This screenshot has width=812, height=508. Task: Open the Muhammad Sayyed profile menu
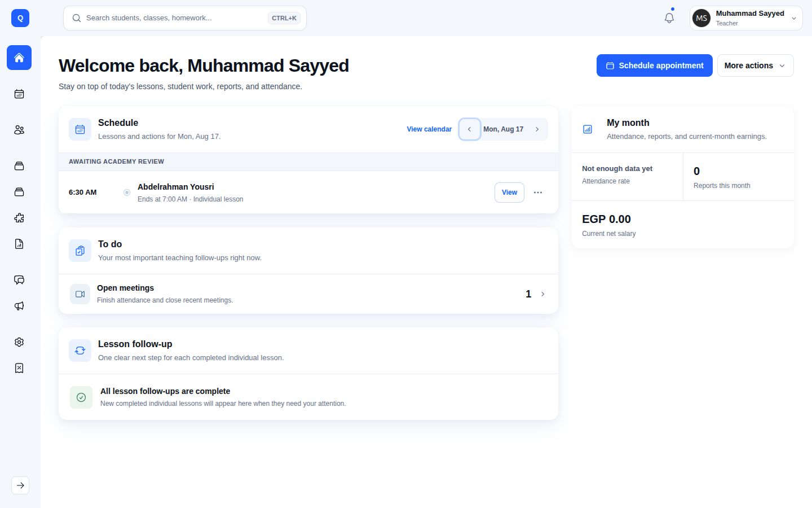[746, 18]
